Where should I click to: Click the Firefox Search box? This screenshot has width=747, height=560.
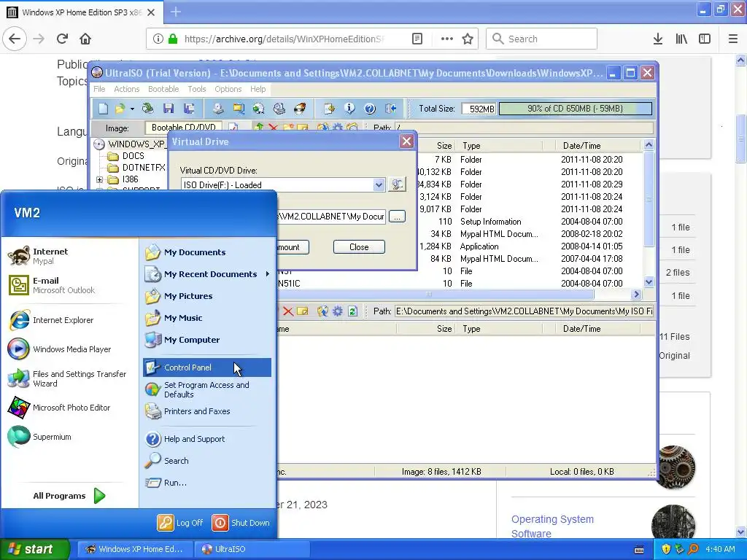(541, 39)
